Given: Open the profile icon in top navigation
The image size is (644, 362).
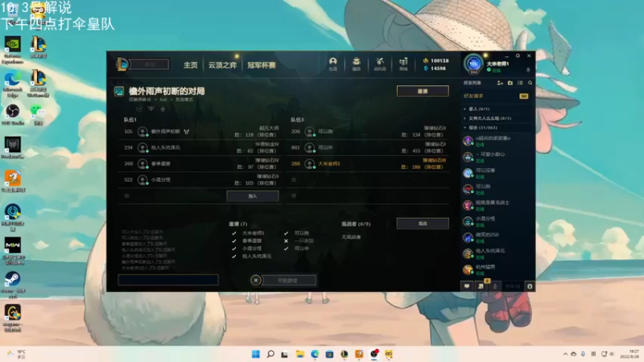Looking at the screenshot, I should tap(332, 64).
